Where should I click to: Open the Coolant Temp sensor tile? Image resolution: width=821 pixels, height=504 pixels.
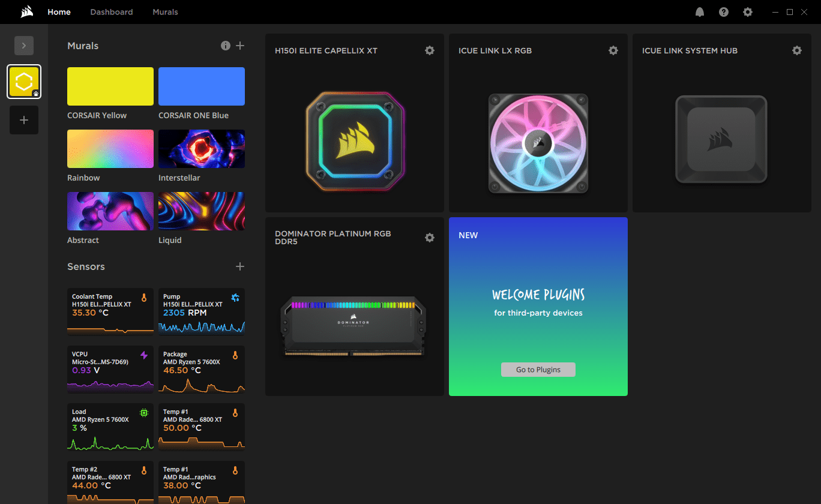pyautogui.click(x=110, y=312)
